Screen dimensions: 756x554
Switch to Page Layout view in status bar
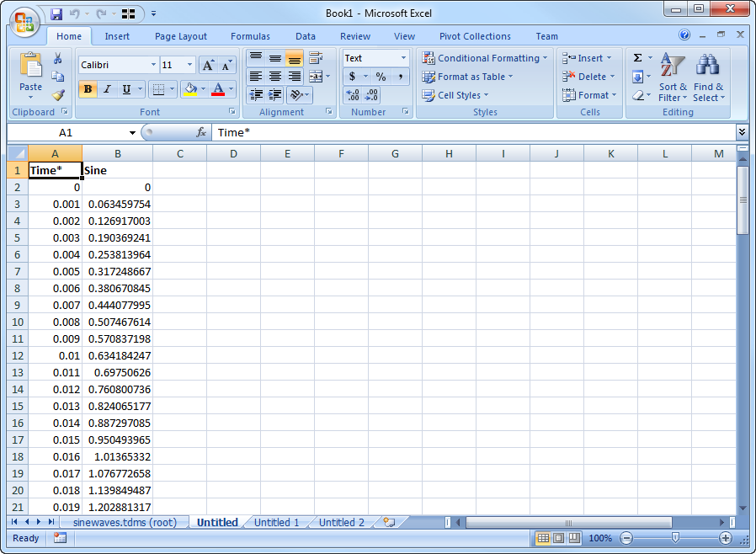pyautogui.click(x=559, y=538)
